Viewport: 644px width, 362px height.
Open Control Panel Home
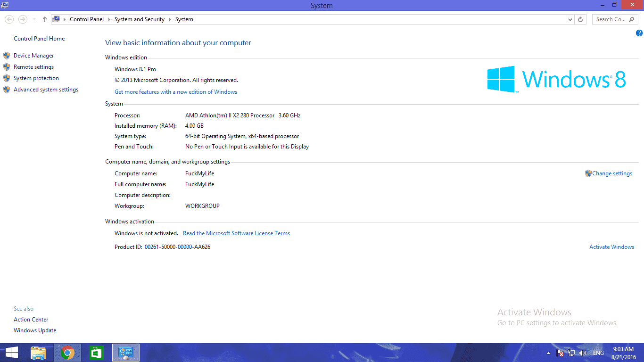(x=39, y=39)
